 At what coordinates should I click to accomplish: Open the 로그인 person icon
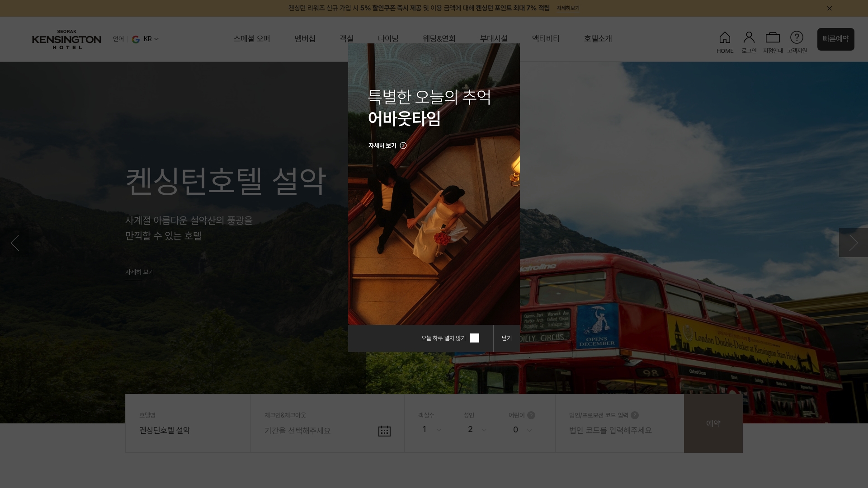749,38
